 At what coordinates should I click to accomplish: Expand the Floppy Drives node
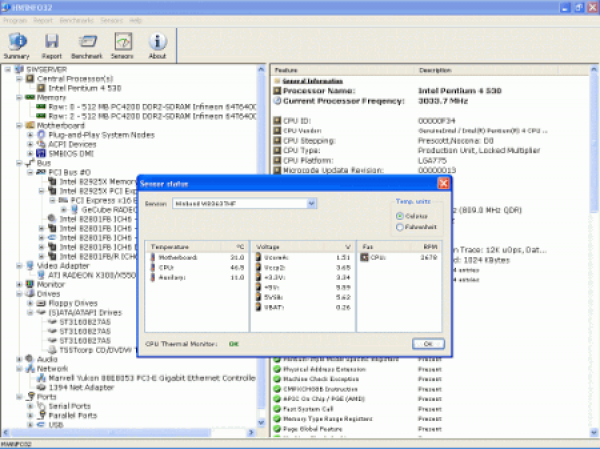tap(30, 303)
